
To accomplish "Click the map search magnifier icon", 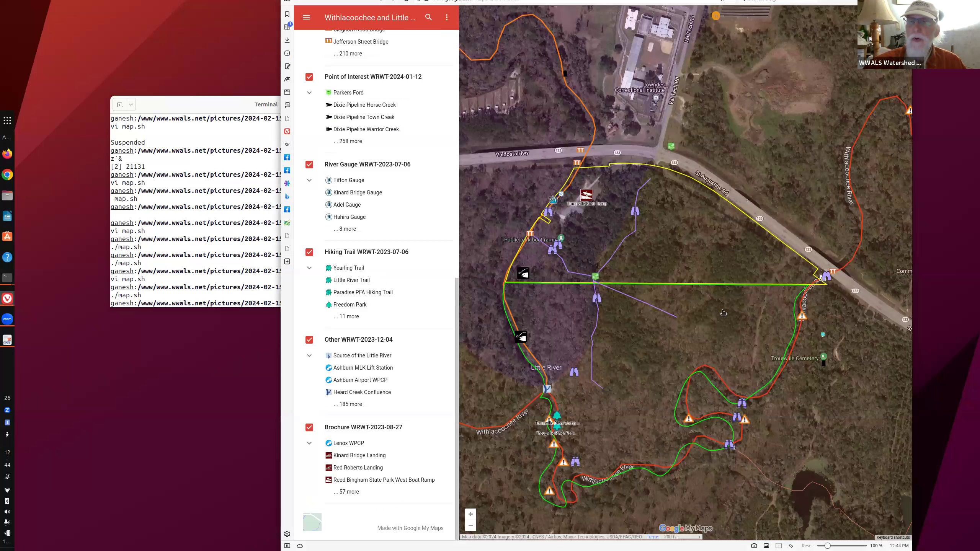I will pyautogui.click(x=428, y=17).
